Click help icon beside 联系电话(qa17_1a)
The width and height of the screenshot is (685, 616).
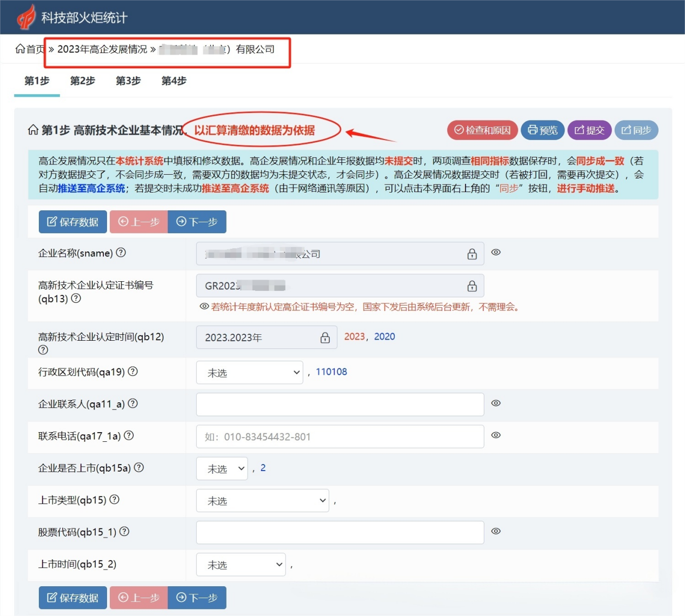pos(129,435)
